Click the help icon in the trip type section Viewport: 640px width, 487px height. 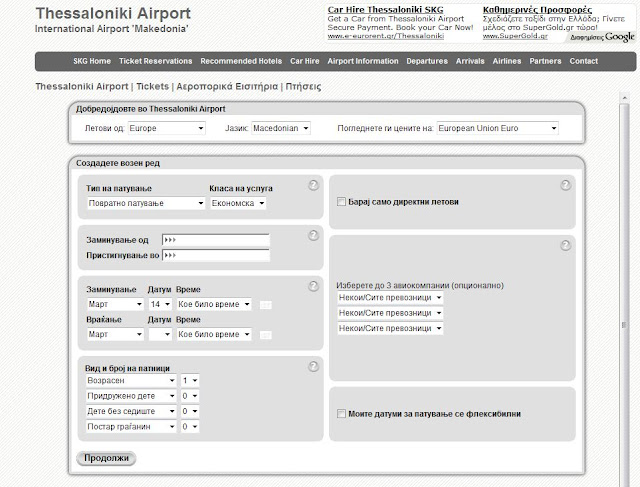click(x=314, y=185)
